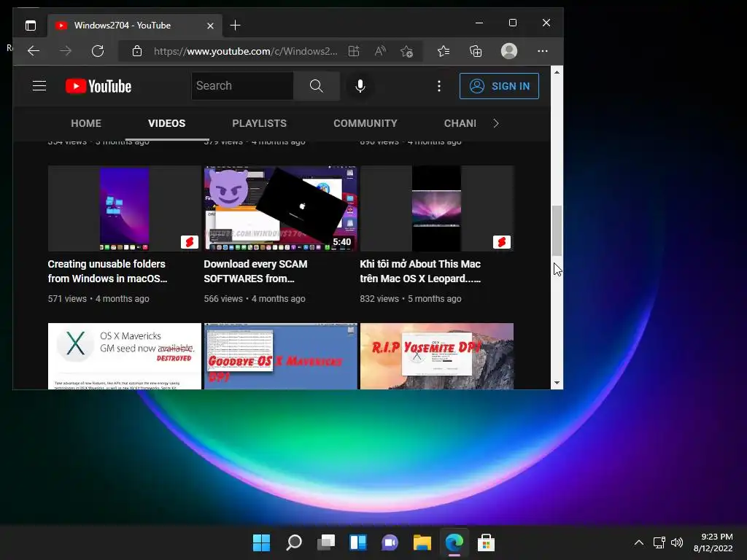747x560 pixels.
Task: Open Task View on the taskbar
Action: (x=326, y=542)
